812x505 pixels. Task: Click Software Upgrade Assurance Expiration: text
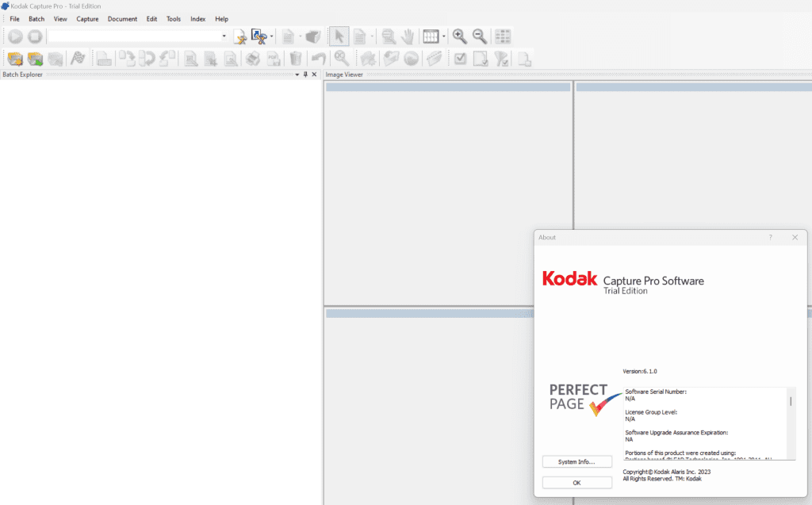[676, 433]
